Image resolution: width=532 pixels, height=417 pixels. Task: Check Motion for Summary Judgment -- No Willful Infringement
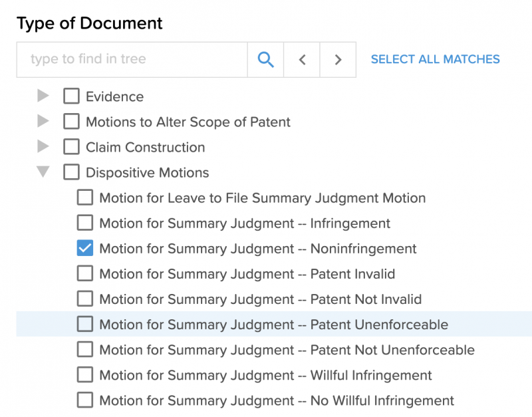(x=84, y=400)
